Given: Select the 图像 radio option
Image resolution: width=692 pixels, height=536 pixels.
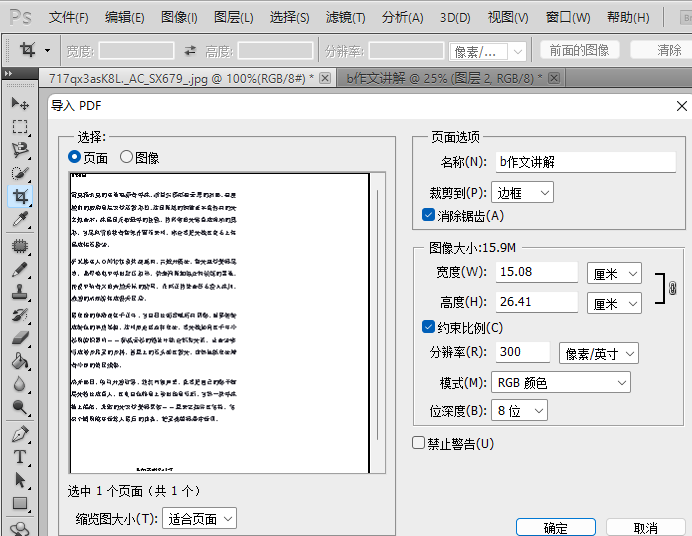Looking at the screenshot, I should pyautogui.click(x=126, y=157).
